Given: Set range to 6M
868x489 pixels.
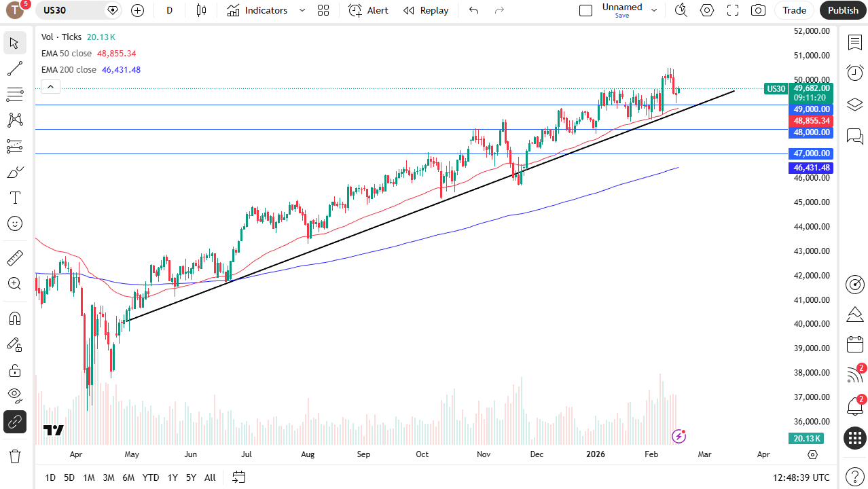Looking at the screenshot, I should 128,477.
